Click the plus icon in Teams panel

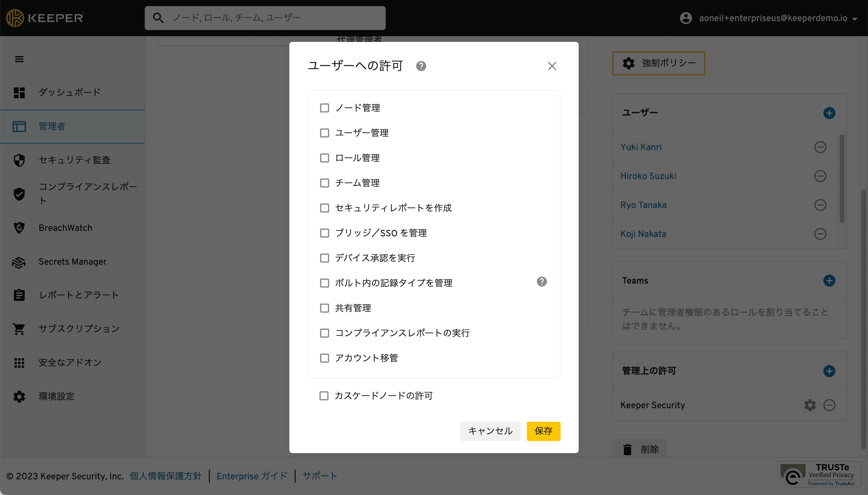point(829,280)
